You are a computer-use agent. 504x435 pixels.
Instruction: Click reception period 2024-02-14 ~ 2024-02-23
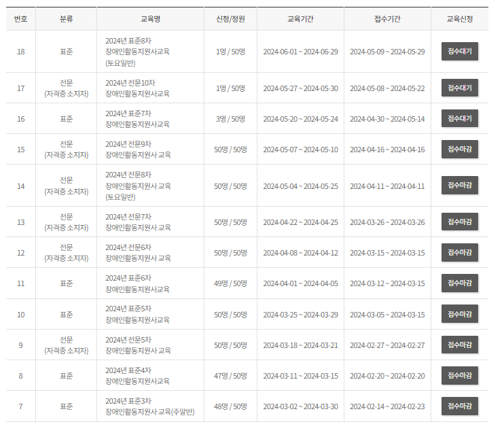click(387, 406)
